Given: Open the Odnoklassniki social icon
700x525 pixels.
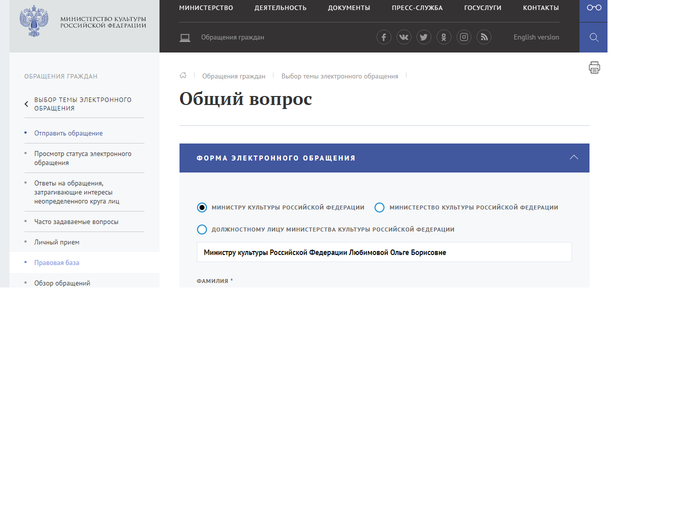Looking at the screenshot, I should pos(444,37).
